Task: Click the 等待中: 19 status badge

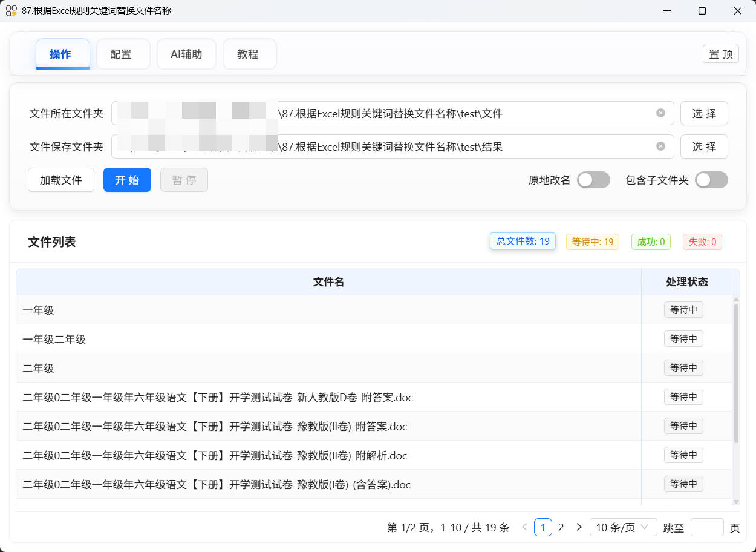Action: tap(592, 241)
